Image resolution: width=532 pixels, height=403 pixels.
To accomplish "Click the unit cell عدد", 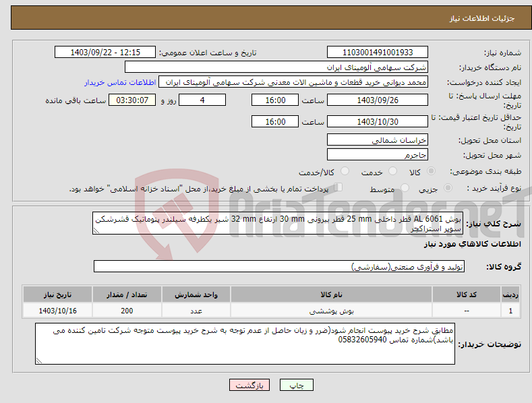I will pos(196,311).
